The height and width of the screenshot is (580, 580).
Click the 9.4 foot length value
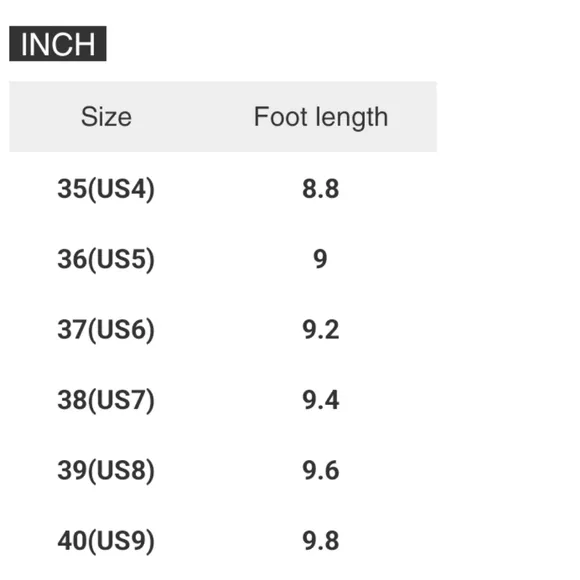[x=320, y=400]
